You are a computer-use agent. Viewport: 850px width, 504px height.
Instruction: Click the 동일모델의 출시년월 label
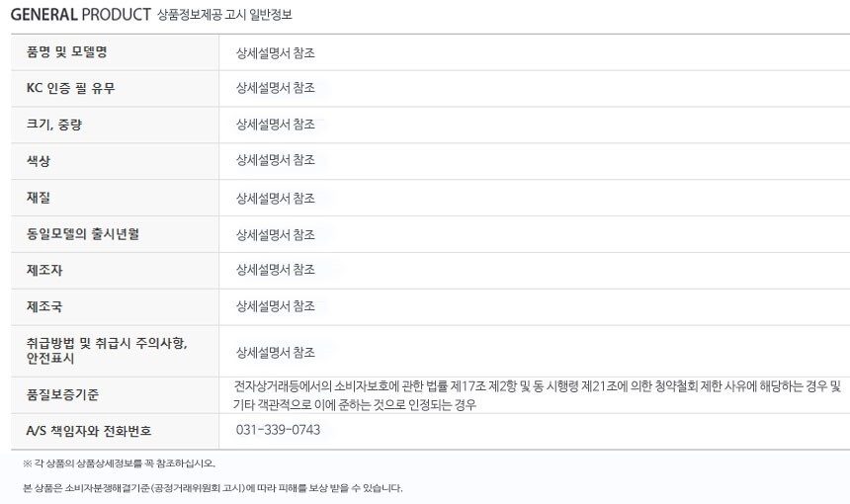[83, 234]
